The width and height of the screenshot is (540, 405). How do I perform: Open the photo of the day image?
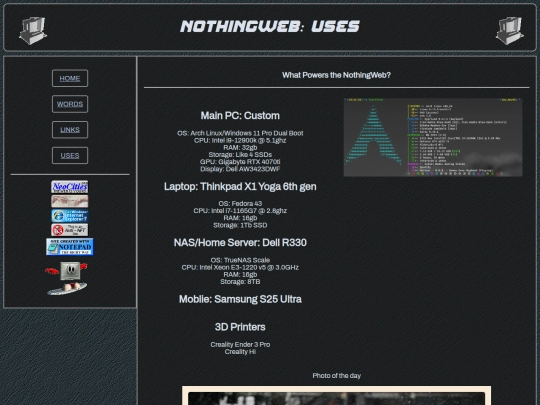click(336, 396)
